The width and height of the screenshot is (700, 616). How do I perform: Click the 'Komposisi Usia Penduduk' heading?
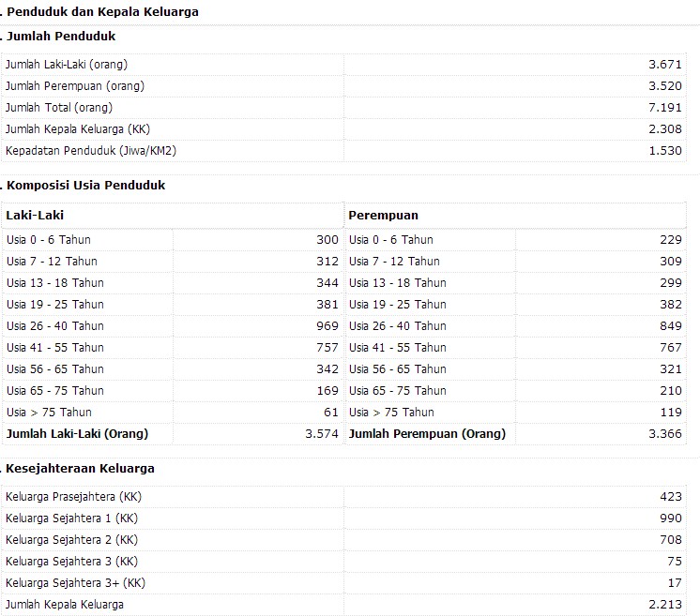pos(85,186)
